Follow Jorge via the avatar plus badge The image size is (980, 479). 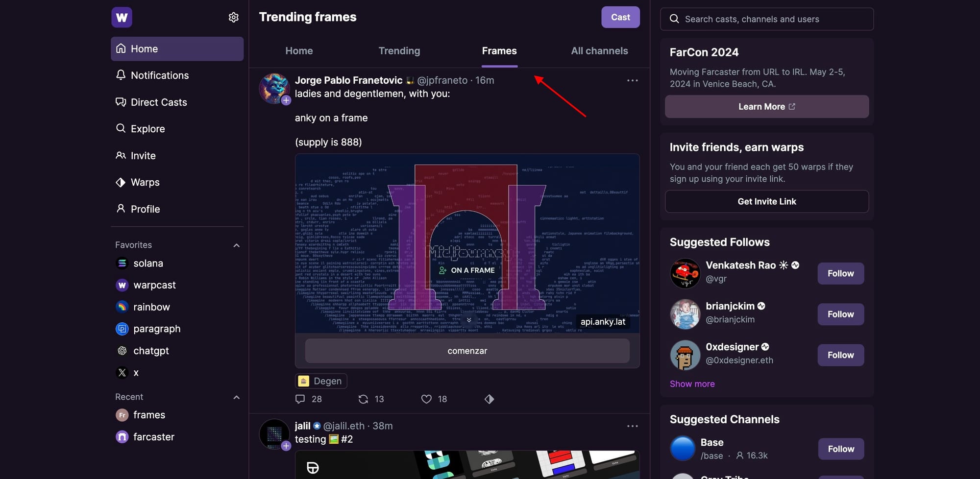click(x=286, y=100)
